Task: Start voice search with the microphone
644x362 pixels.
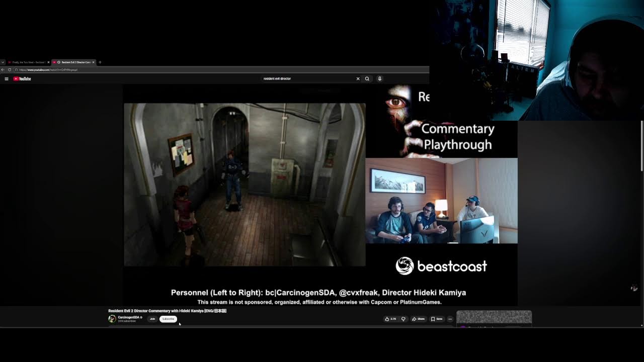Action: [x=380, y=78]
